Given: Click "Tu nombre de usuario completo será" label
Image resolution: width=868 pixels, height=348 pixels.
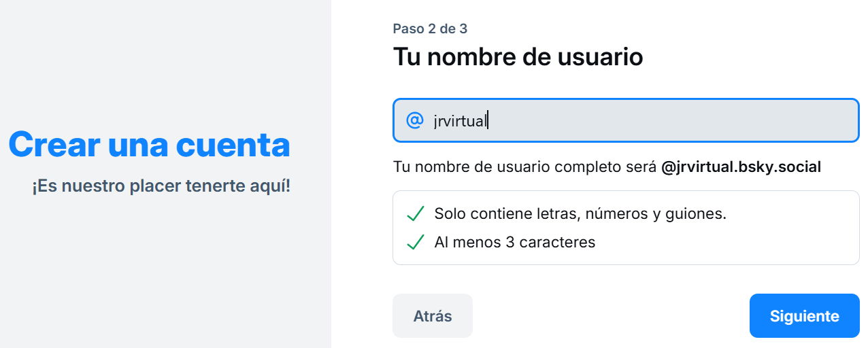Looking at the screenshot, I should coord(524,167).
